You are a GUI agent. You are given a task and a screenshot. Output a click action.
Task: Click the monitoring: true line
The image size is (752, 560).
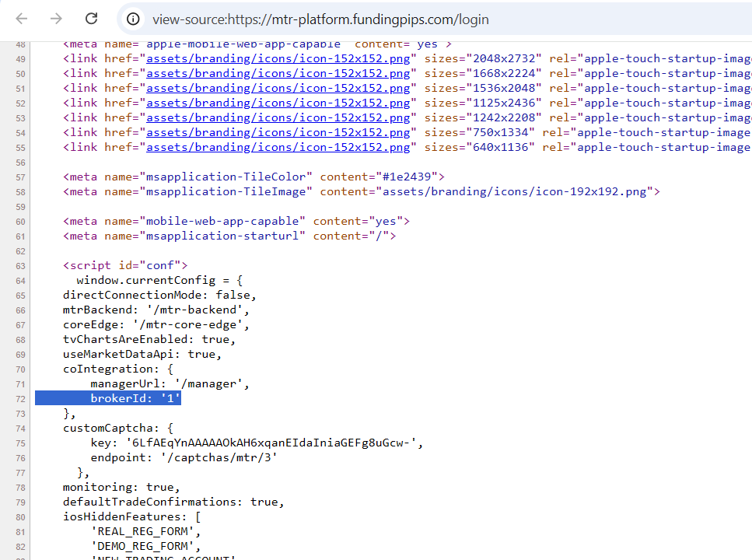121,487
